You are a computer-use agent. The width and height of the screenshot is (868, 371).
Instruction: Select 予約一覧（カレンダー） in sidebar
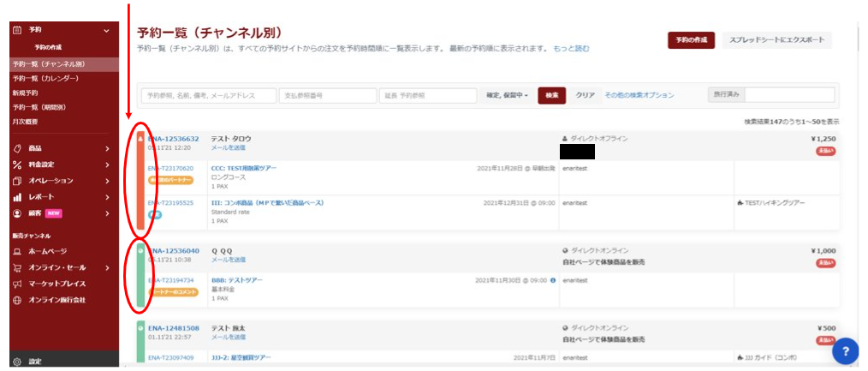[x=45, y=79]
